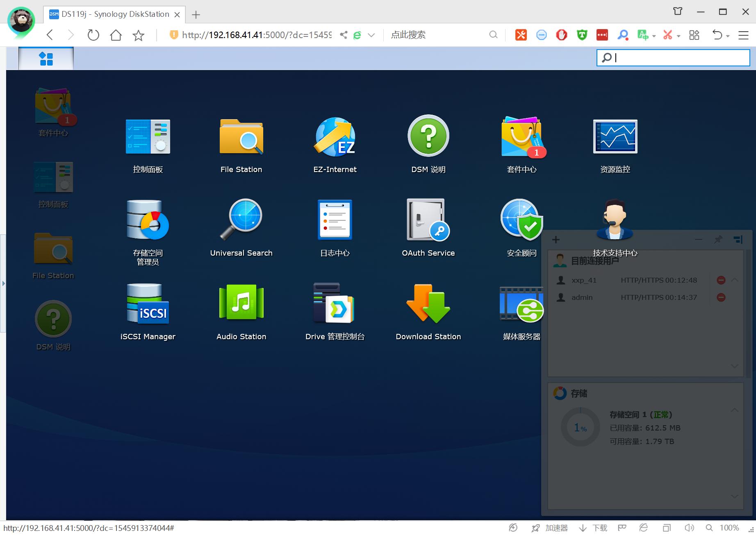This screenshot has width=756, height=535.
Task: Click the 存储空间 1 (正常) status line
Action: 641,415
